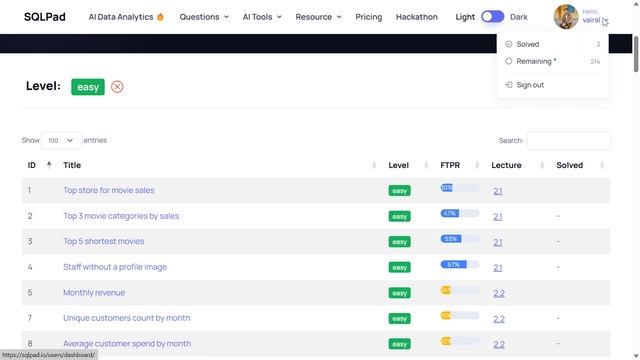
Task: Expand the AI Tools dropdown menu
Action: pos(262,17)
